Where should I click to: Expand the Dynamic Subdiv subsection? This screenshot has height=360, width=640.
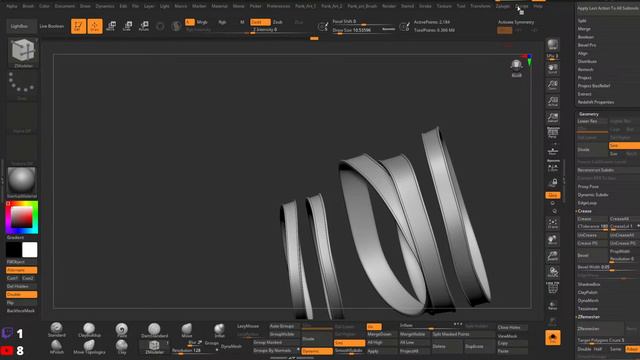coord(593,195)
